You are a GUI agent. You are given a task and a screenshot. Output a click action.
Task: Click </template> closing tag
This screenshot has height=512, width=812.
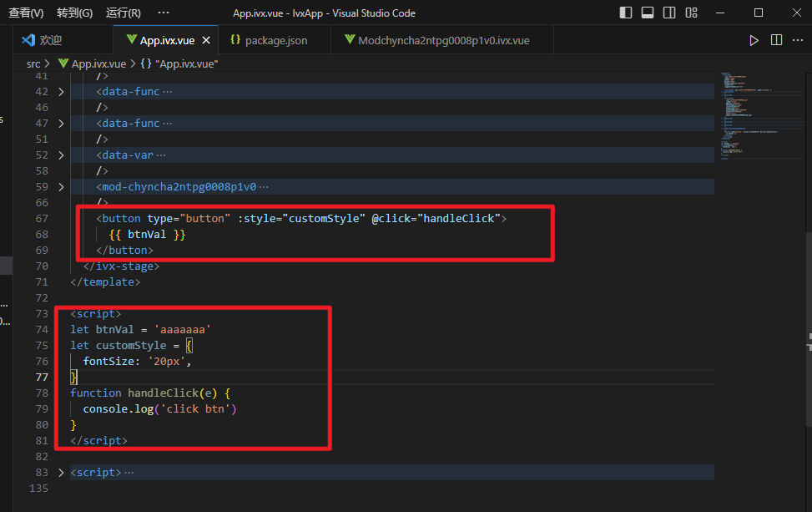pyautogui.click(x=105, y=282)
